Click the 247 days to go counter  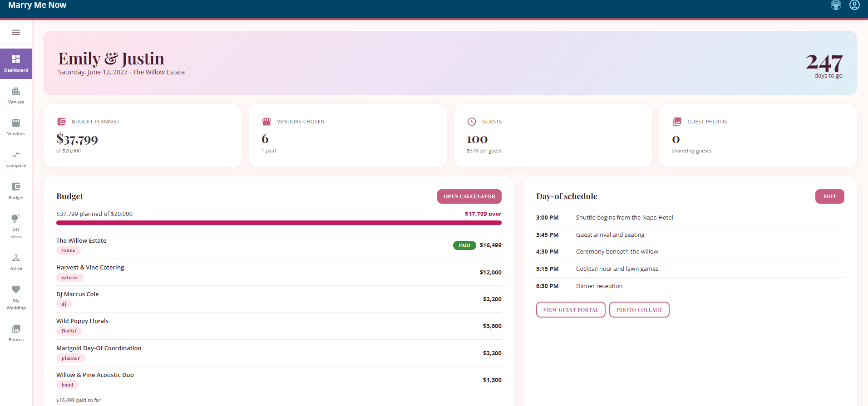pyautogui.click(x=824, y=65)
